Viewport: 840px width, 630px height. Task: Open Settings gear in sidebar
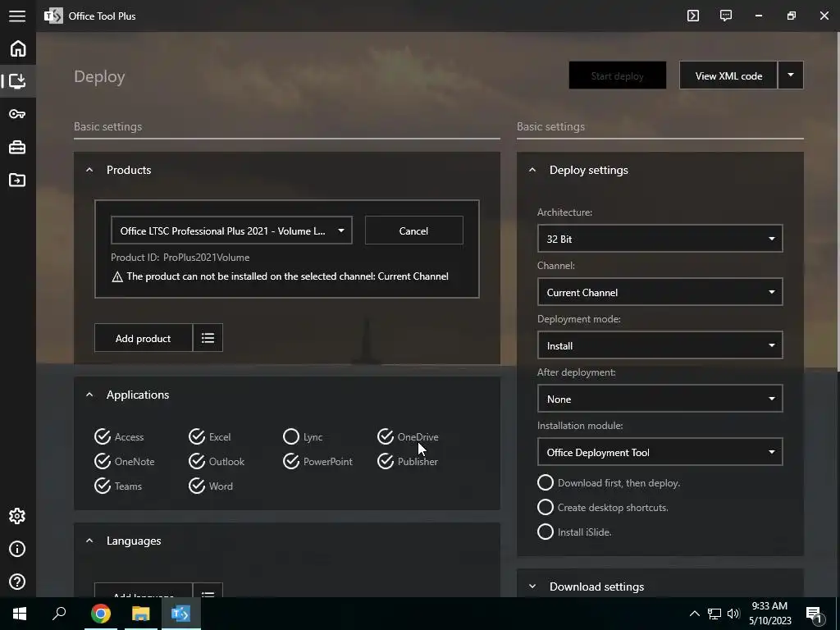pyautogui.click(x=18, y=516)
